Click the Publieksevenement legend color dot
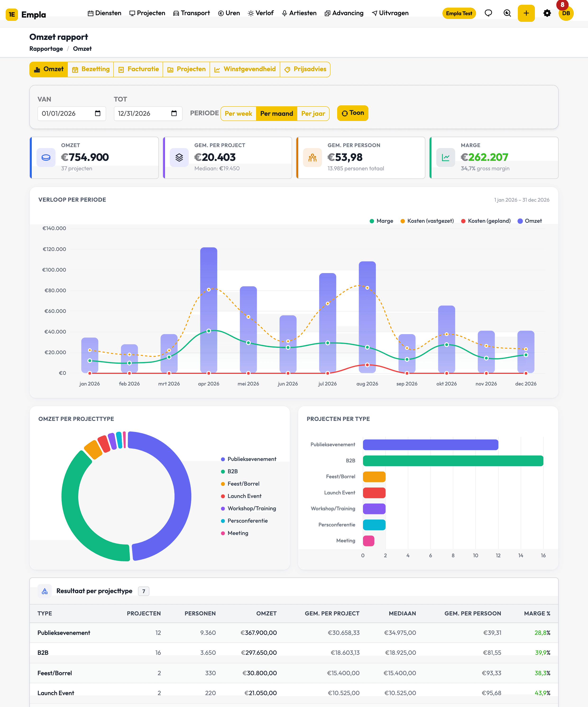This screenshot has height=707, width=588. click(x=223, y=459)
